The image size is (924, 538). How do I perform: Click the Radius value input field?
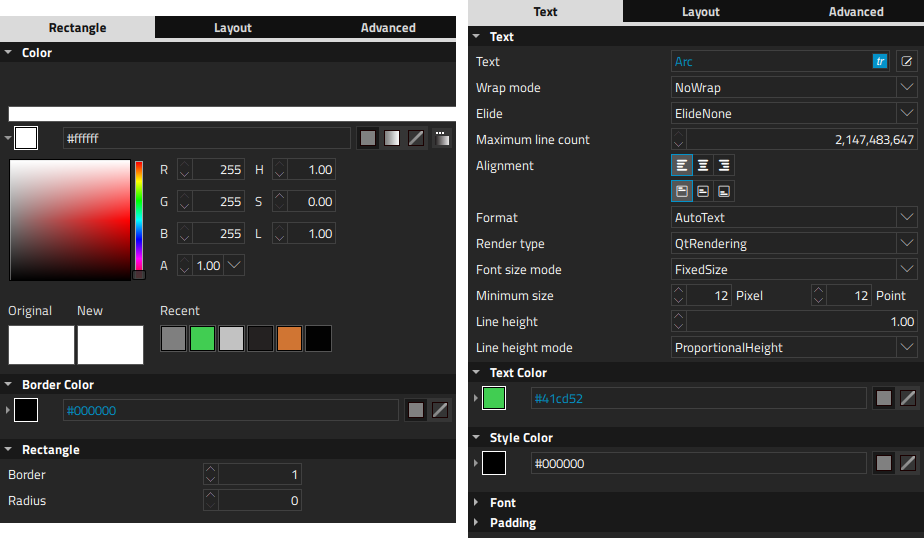click(x=259, y=500)
